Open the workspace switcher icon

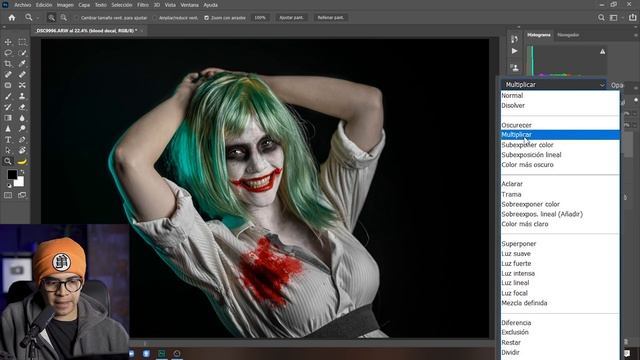(613, 18)
